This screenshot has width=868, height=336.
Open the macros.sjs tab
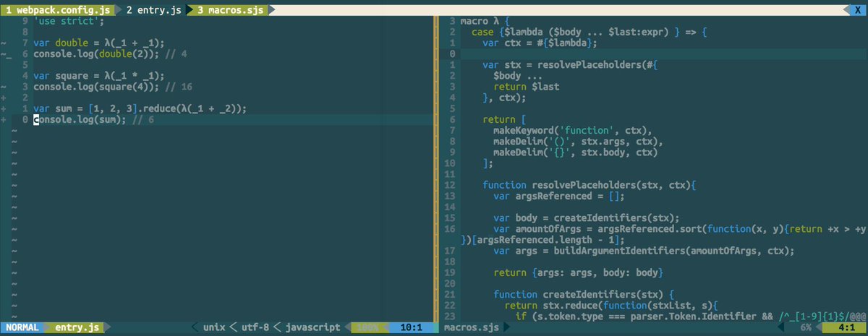pos(231,11)
